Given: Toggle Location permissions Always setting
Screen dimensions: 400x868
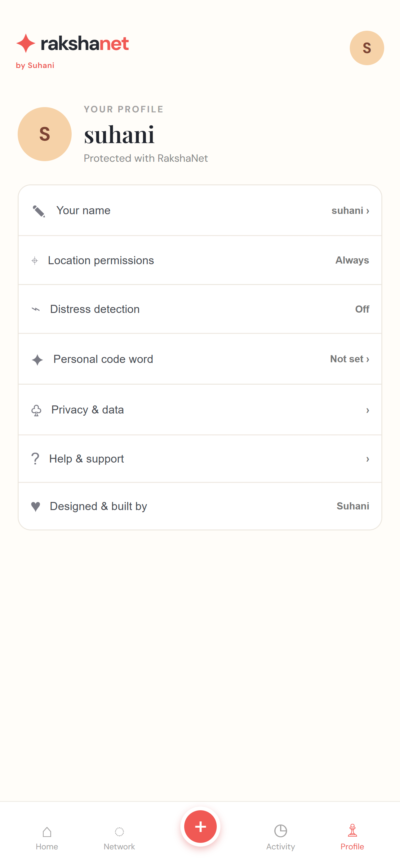Looking at the screenshot, I should click(x=352, y=260).
